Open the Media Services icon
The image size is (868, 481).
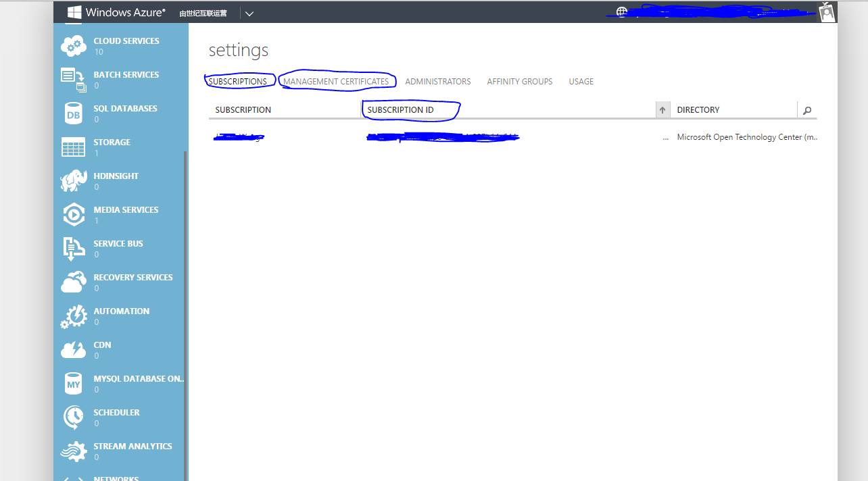click(x=74, y=215)
